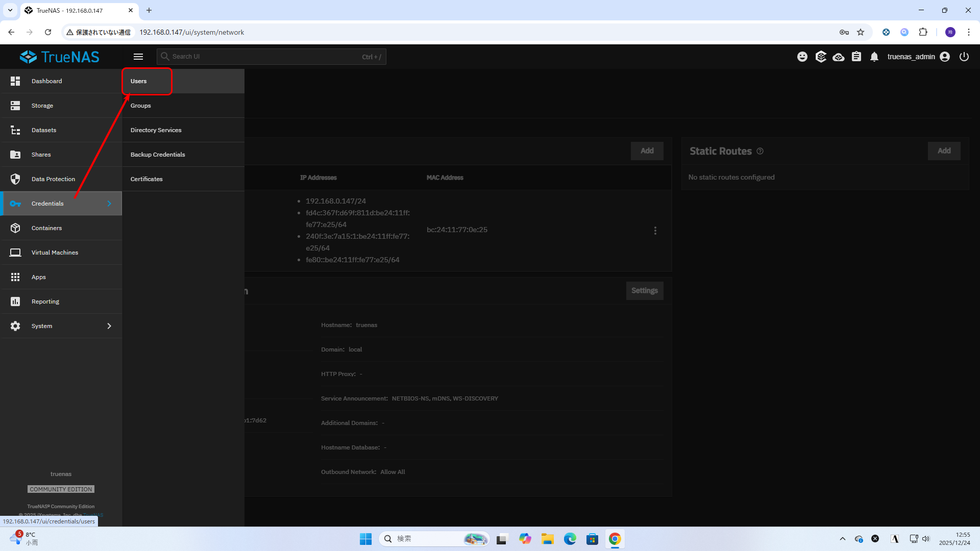Click the Jobs clipboard icon
Viewport: 980px width, 551px height.
856,57
